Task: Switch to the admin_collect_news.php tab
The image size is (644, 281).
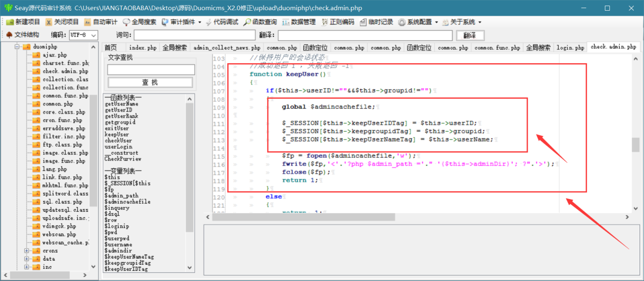Action: [227, 48]
